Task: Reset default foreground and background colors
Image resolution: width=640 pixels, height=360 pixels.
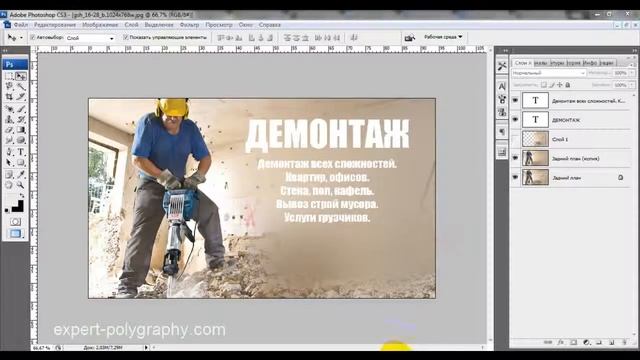Action: [7, 211]
